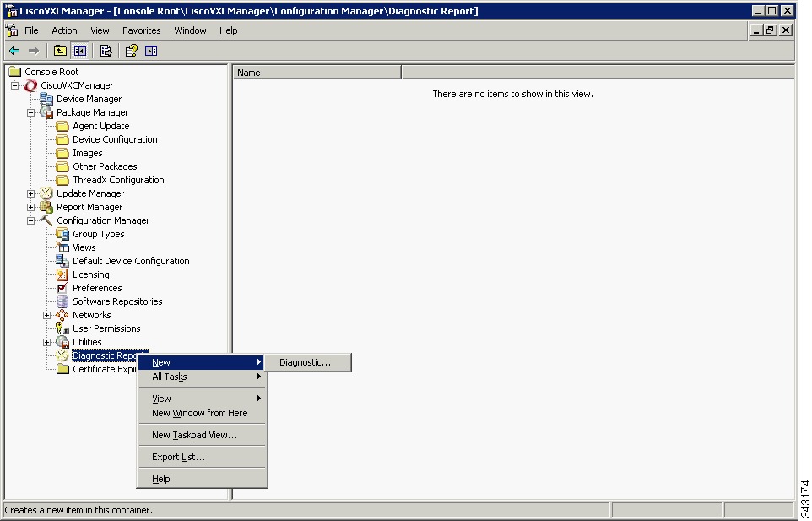Choose New Window from Here
812x521 pixels.
[x=202, y=413]
